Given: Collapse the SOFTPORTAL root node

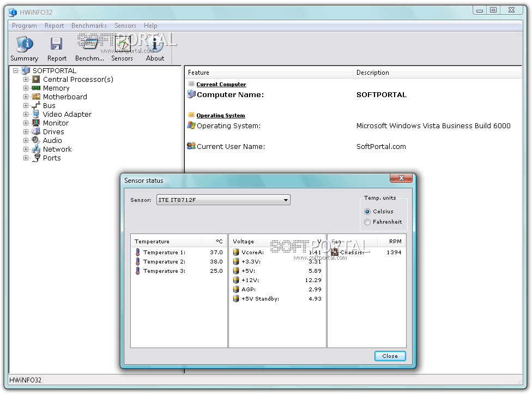Looking at the screenshot, I should [16, 70].
